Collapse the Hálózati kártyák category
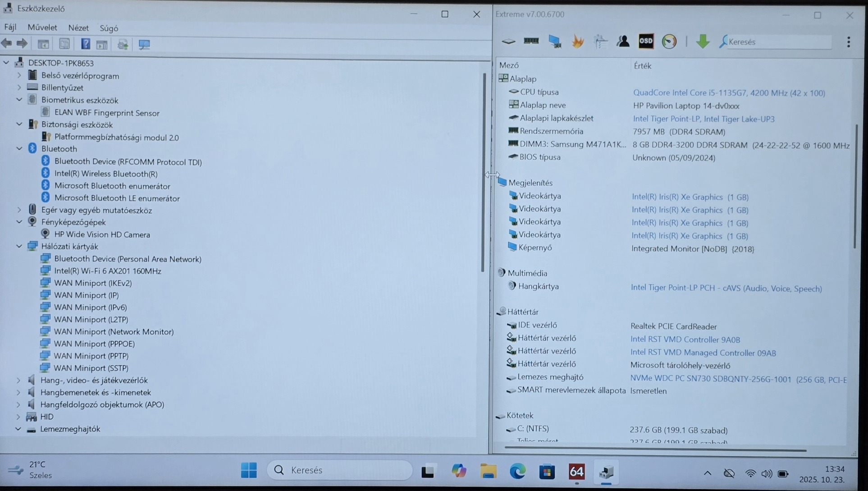 (x=19, y=246)
